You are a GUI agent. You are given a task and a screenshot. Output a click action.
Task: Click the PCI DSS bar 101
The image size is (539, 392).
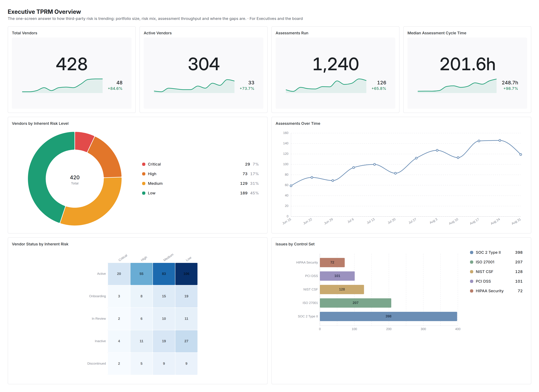point(337,276)
